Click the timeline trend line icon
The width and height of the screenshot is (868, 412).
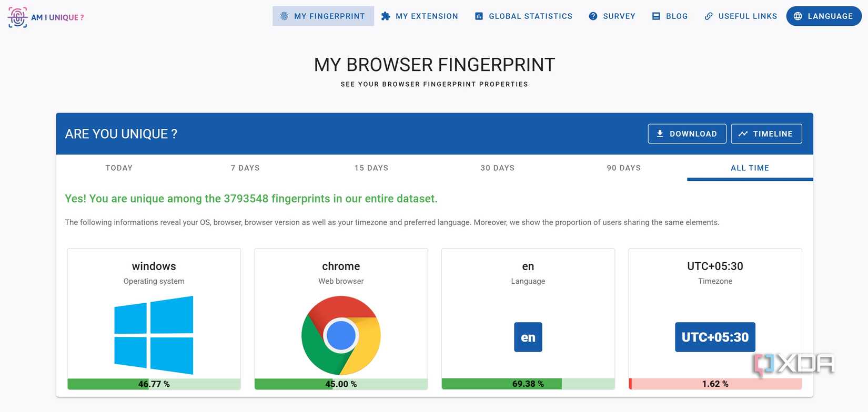pos(743,133)
